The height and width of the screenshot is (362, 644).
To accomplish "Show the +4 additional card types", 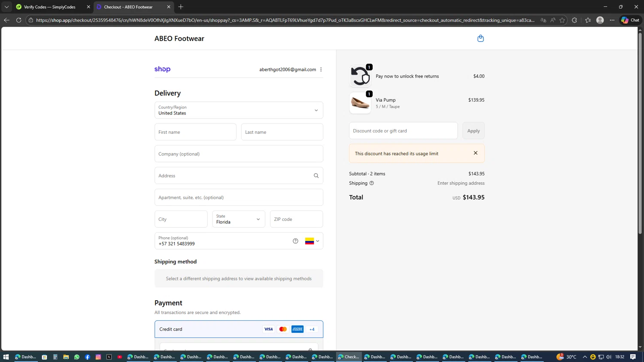I will click(x=312, y=329).
